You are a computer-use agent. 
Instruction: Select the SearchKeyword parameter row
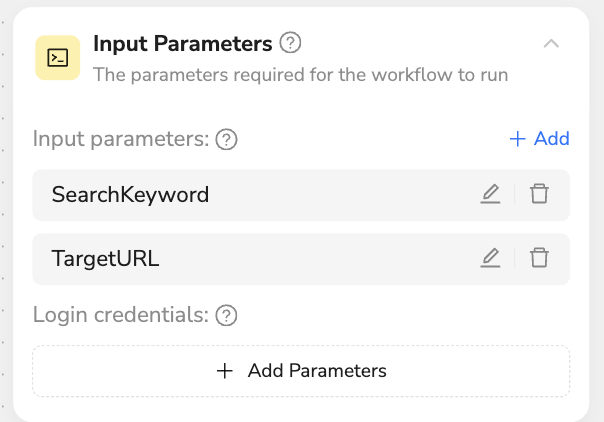pyautogui.click(x=301, y=195)
